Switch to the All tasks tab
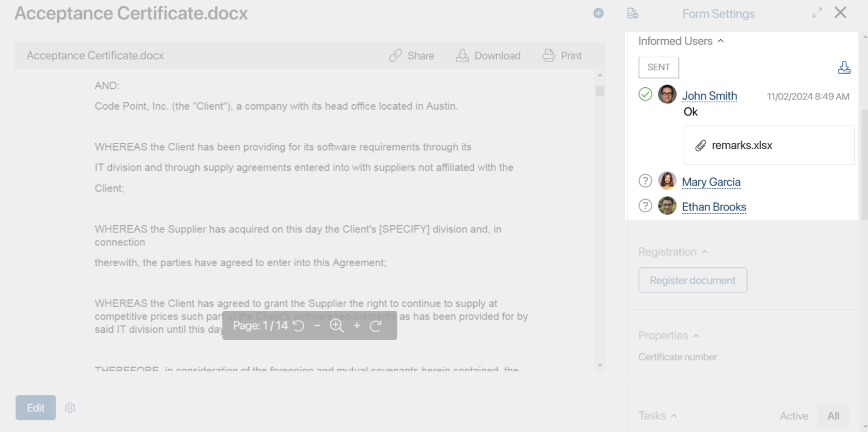Image resolution: width=868 pixels, height=432 pixels. [833, 416]
